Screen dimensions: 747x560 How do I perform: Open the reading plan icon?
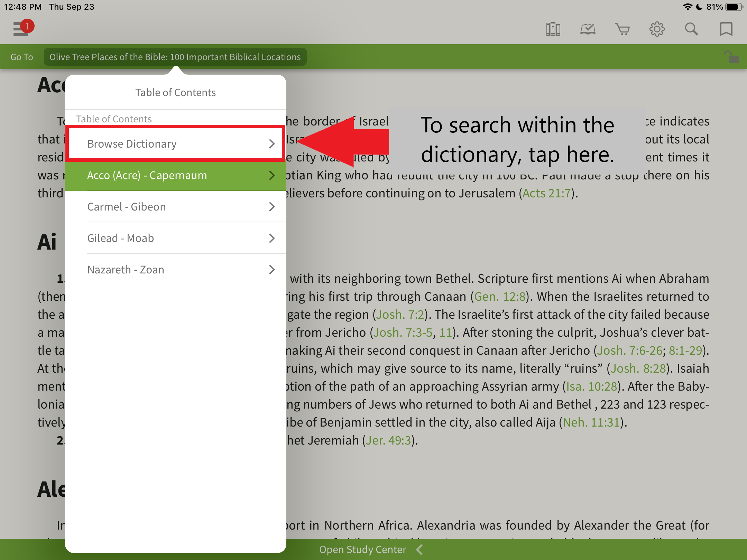588,29
